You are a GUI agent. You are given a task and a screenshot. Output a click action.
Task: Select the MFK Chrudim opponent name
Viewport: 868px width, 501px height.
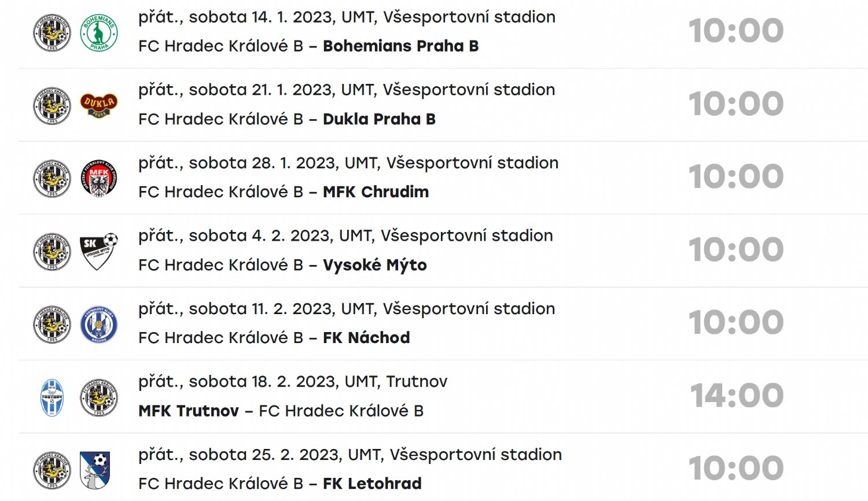[x=376, y=192]
